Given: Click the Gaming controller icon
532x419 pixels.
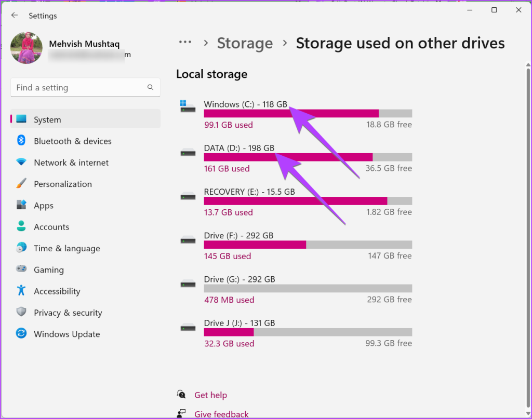Looking at the screenshot, I should (21, 269).
